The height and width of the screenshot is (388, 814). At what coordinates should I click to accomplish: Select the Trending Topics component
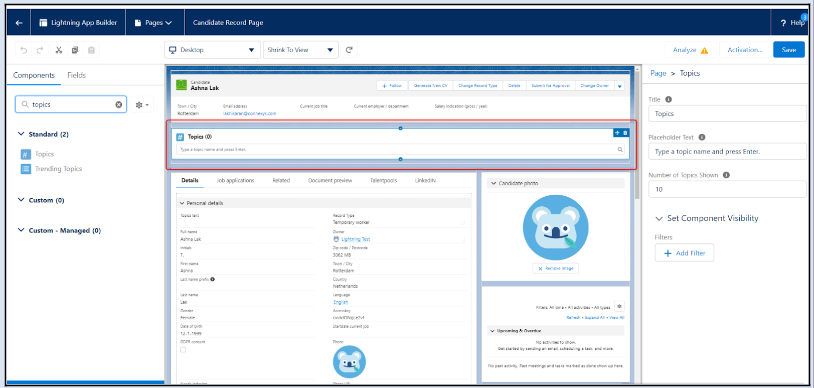coord(51,169)
